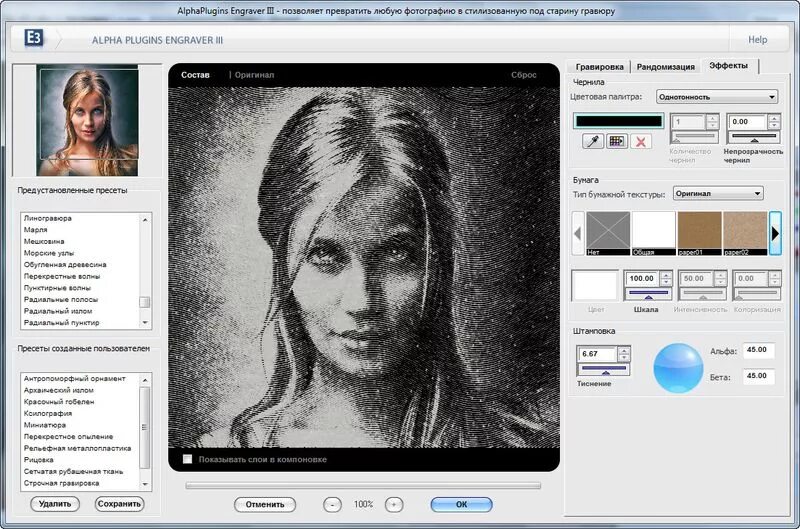
Task: Click the Альфа value field
Action: tap(758, 350)
